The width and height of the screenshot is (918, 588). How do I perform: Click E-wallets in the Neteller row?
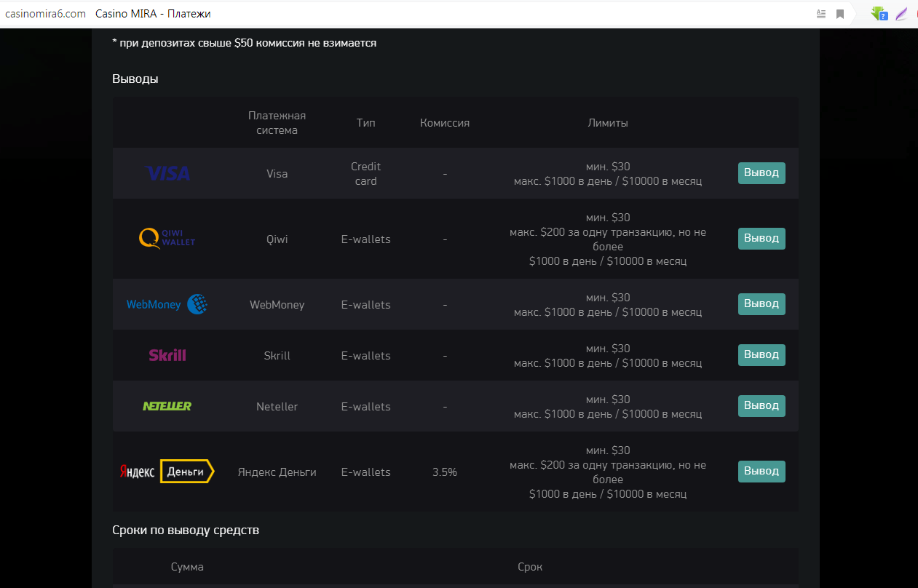(x=366, y=407)
